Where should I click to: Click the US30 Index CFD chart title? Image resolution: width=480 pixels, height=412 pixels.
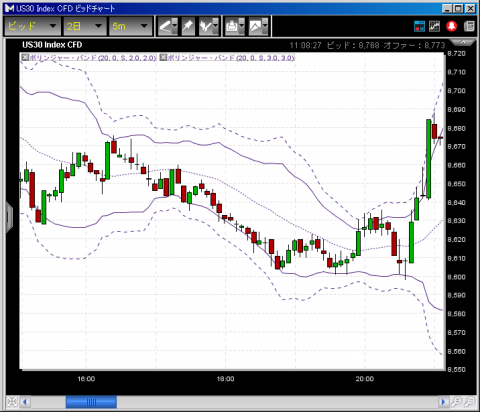click(52, 45)
